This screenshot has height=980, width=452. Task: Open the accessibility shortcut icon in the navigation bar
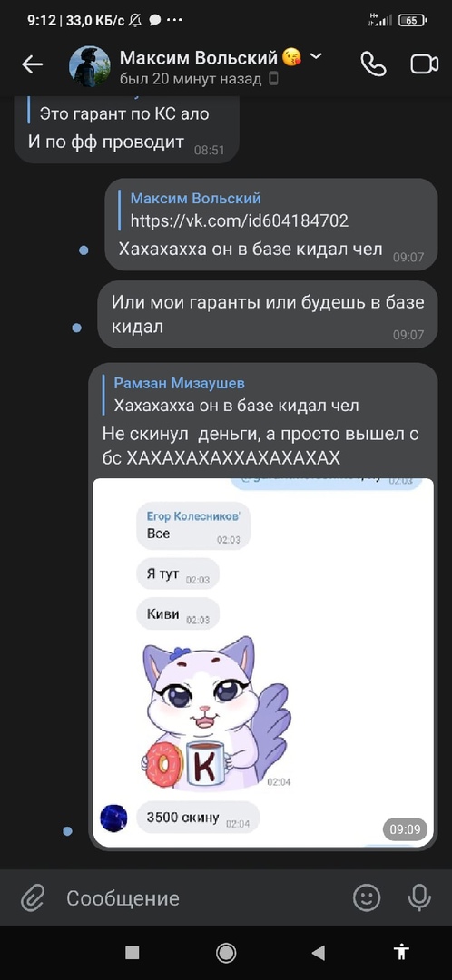[401, 952]
